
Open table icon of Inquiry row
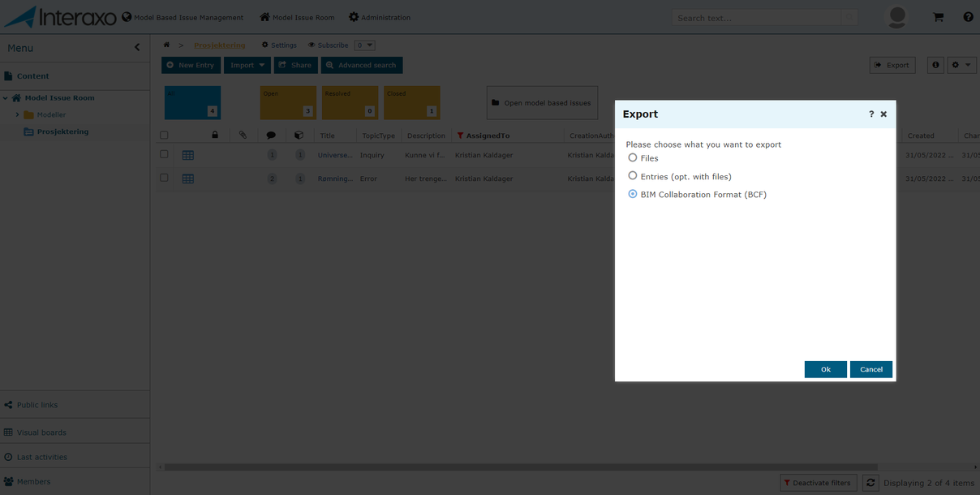coord(187,155)
